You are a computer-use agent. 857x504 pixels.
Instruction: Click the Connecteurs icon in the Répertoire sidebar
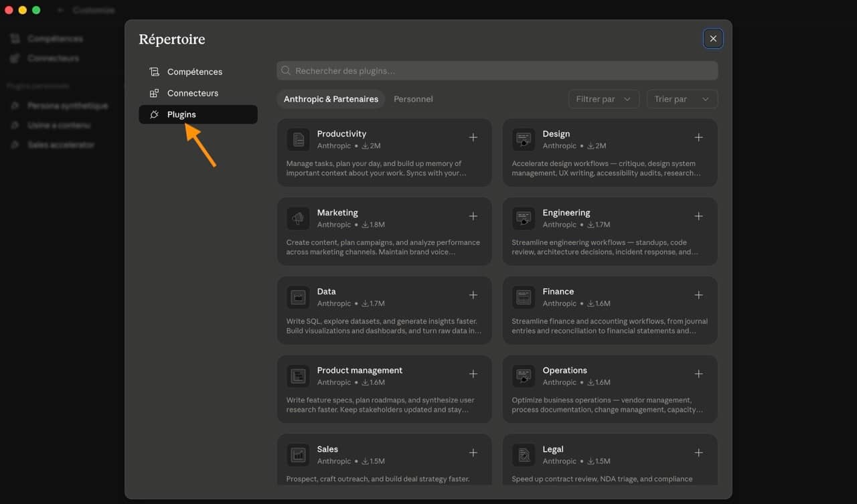pos(154,93)
